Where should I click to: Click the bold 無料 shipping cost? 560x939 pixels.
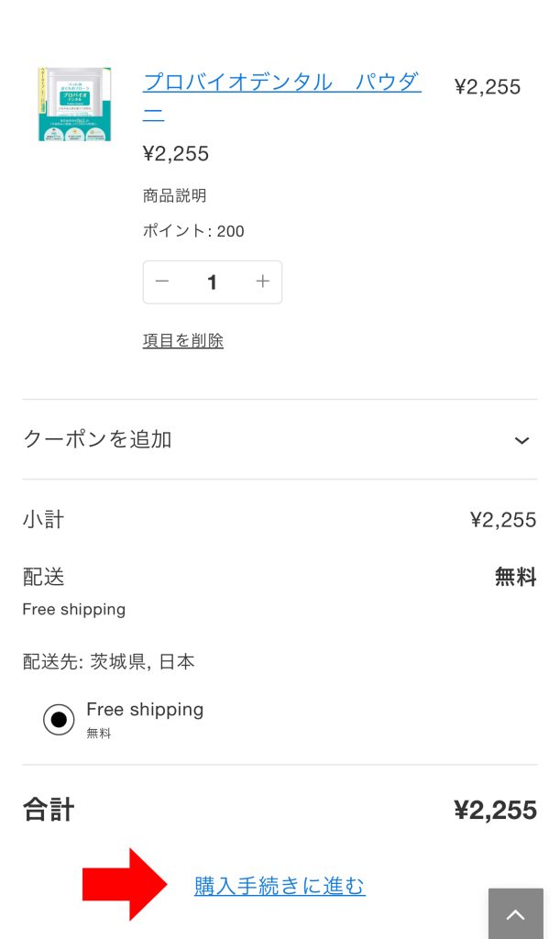(x=515, y=577)
